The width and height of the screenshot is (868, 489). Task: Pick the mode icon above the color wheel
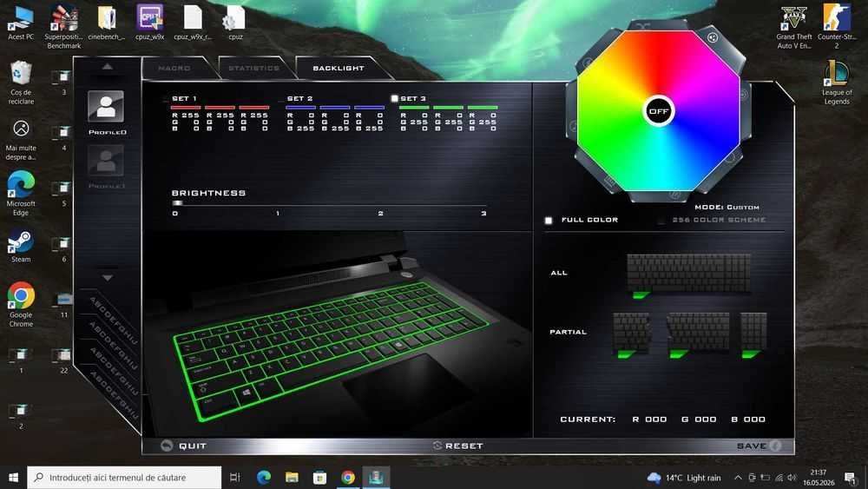[642, 25]
